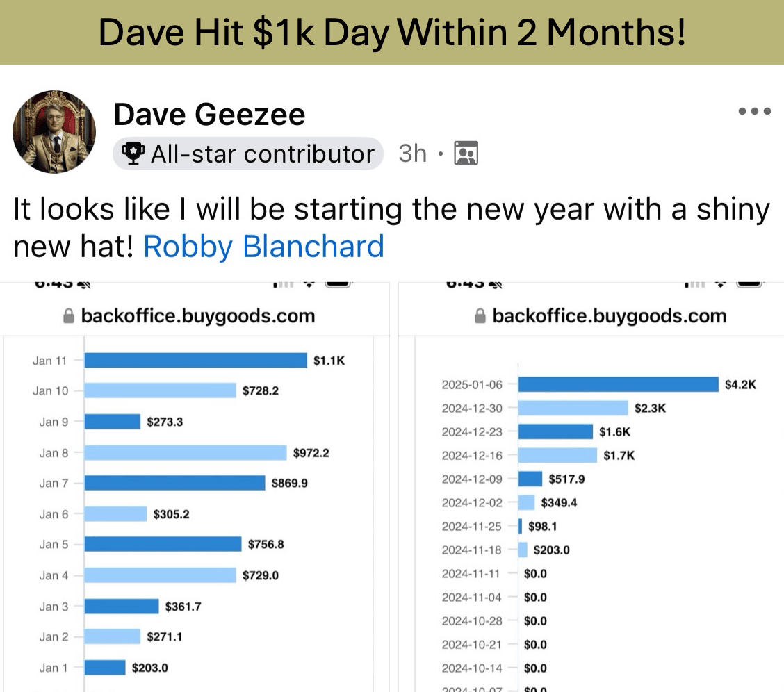Click the Jan 5 bar showing $756.8
Image resolution: width=784 pixels, height=692 pixels.
(163, 544)
